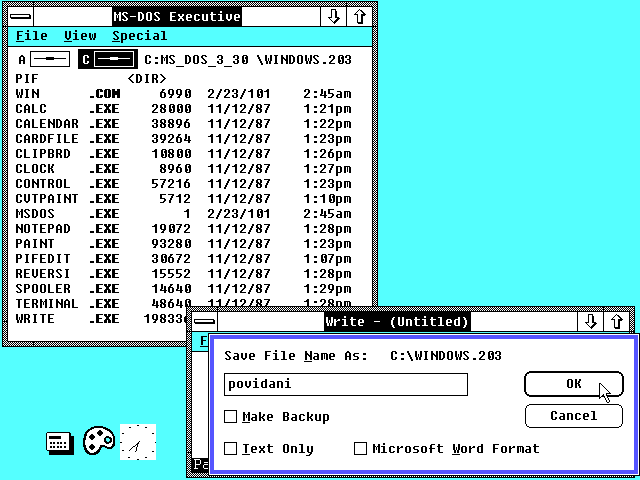640x480 pixels.
Task: Restore the minimized Clock icon
Action: (138, 442)
